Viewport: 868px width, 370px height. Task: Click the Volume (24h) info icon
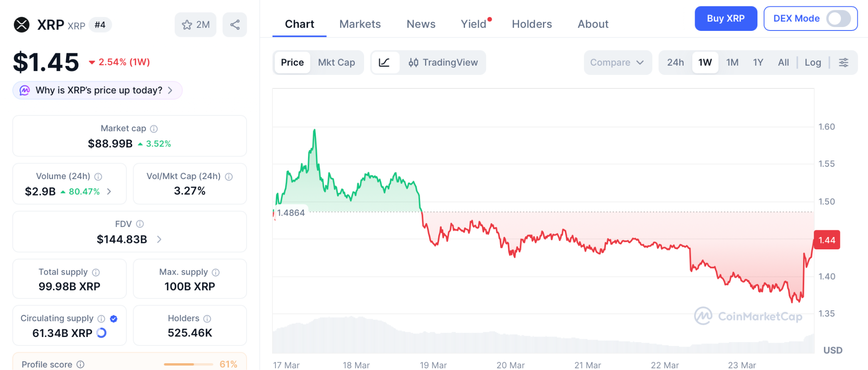point(98,177)
